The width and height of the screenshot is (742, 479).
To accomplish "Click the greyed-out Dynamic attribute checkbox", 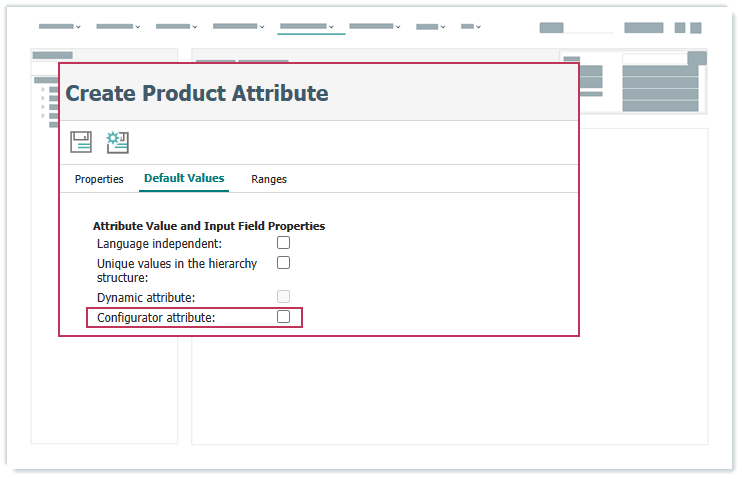I will [283, 297].
